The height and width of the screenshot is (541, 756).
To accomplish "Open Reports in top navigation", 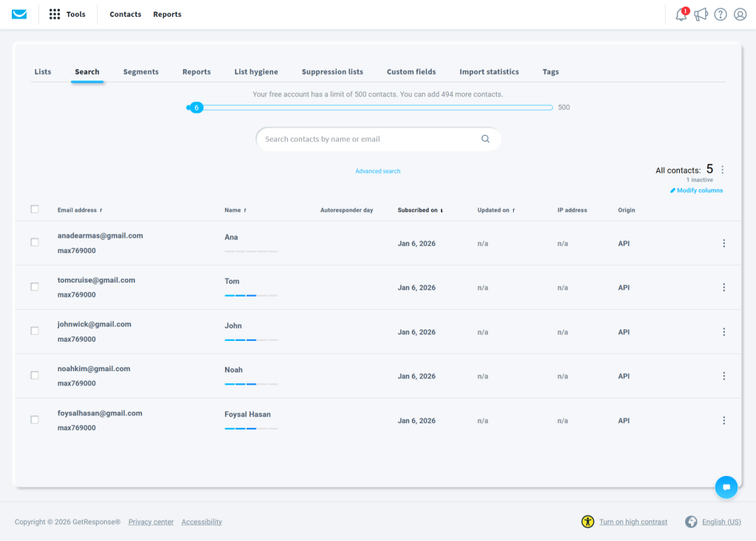I will 168,15.
